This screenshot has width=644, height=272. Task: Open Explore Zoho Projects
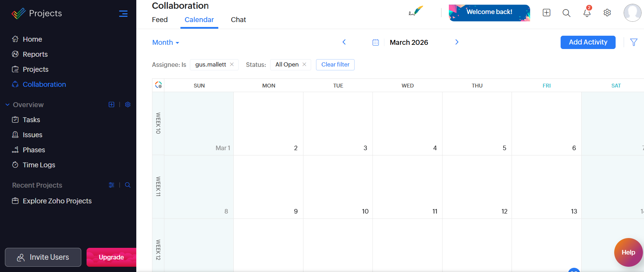pyautogui.click(x=57, y=201)
